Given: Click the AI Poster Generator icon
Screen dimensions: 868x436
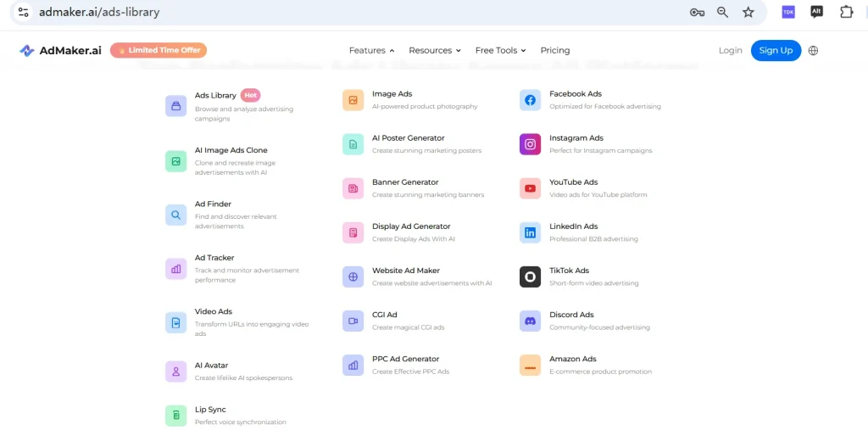Looking at the screenshot, I should point(353,144).
